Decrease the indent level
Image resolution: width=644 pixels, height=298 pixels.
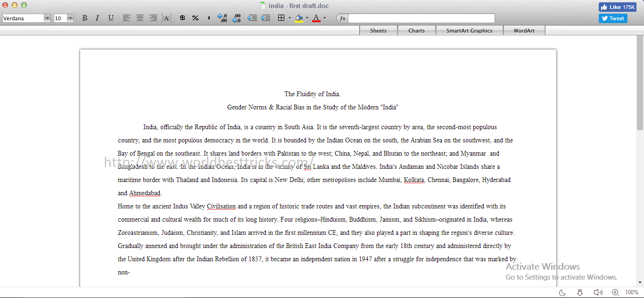click(x=252, y=18)
